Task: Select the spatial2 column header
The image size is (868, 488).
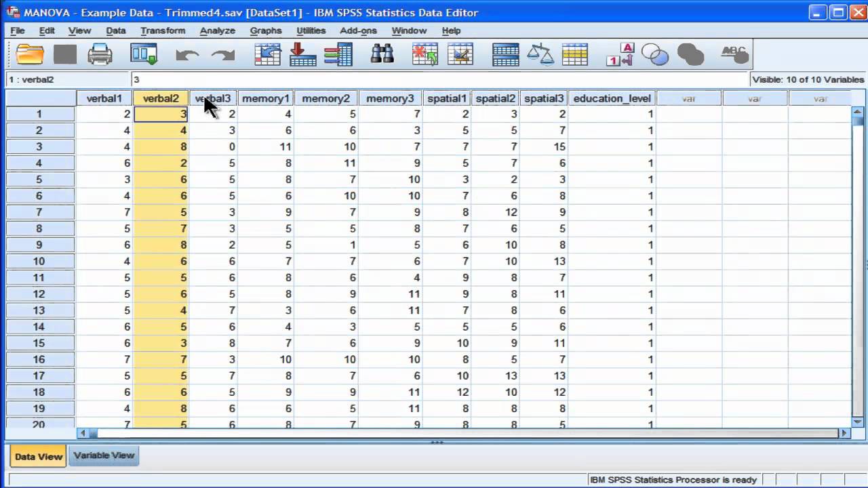Action: 496,98
